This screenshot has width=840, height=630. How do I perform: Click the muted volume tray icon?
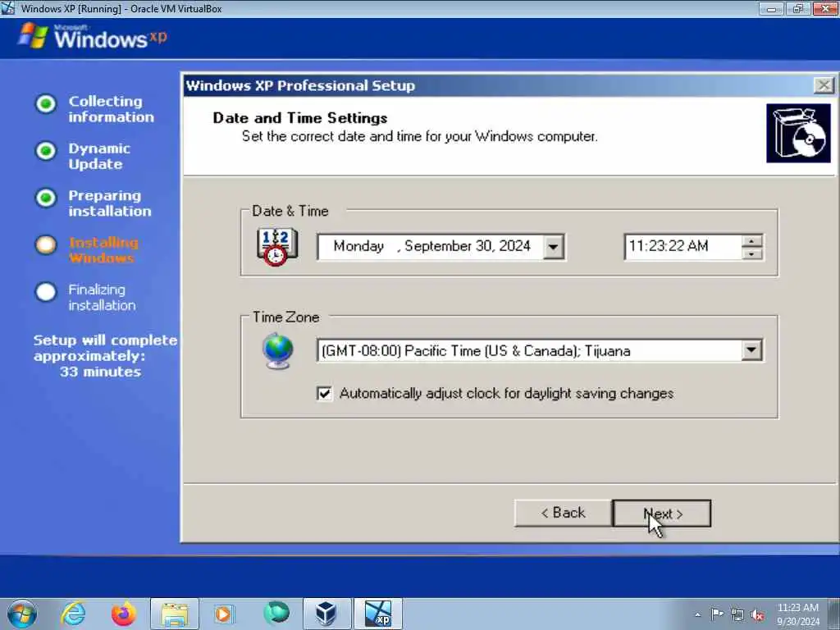pos(757,615)
